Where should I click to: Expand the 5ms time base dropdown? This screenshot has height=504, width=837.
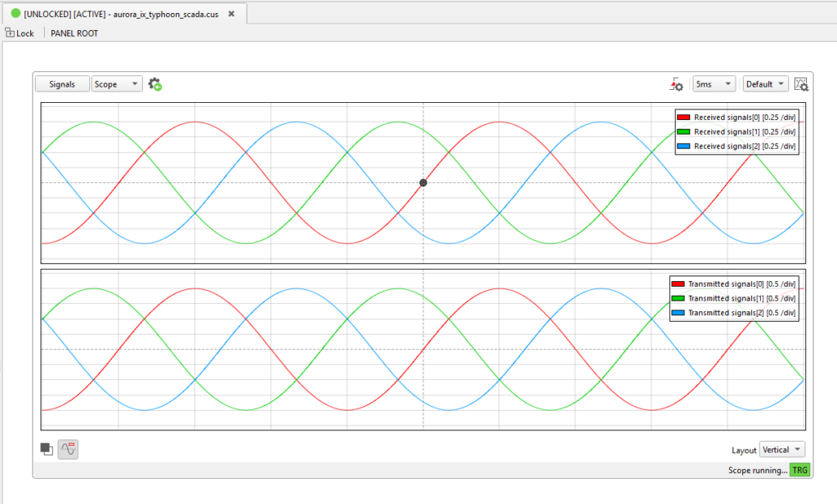pos(714,84)
